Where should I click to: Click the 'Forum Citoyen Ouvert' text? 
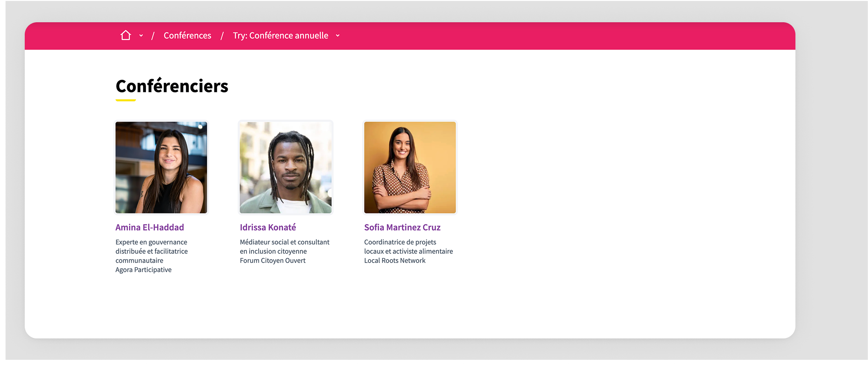(273, 260)
